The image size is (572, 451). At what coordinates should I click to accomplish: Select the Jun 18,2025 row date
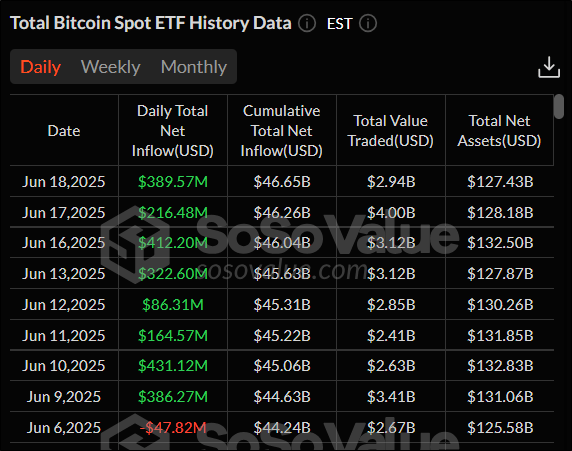(64, 182)
